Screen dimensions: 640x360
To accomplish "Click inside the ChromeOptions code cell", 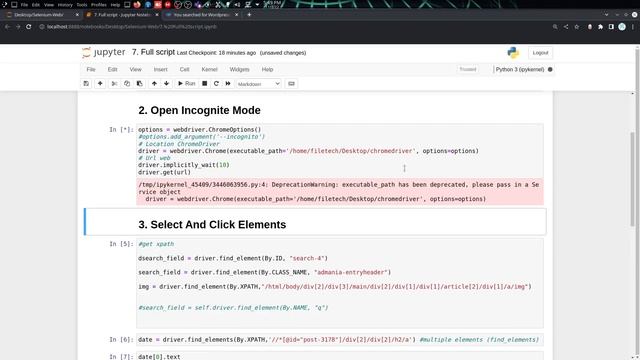I will pos(340,151).
